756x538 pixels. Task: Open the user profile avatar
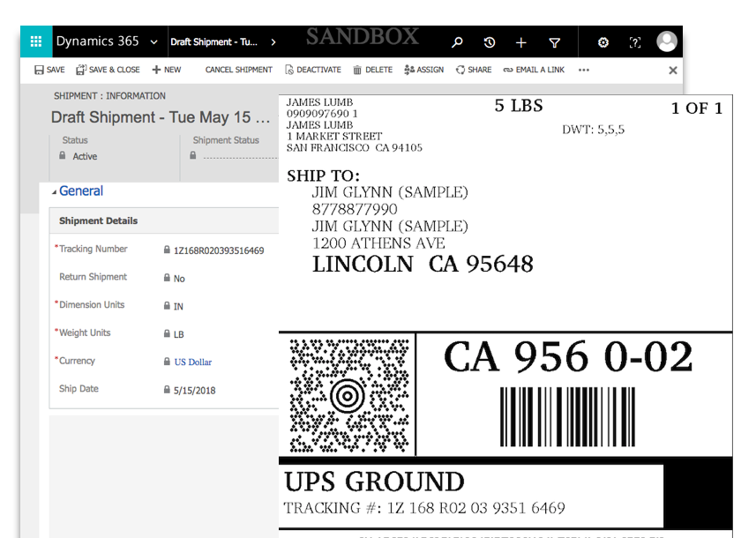point(667,41)
